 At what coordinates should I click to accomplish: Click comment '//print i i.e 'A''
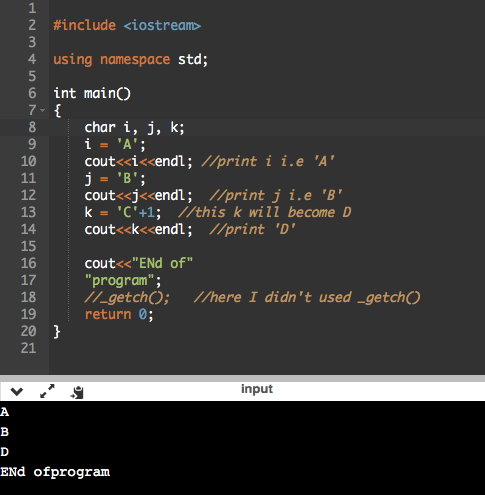[268, 161]
